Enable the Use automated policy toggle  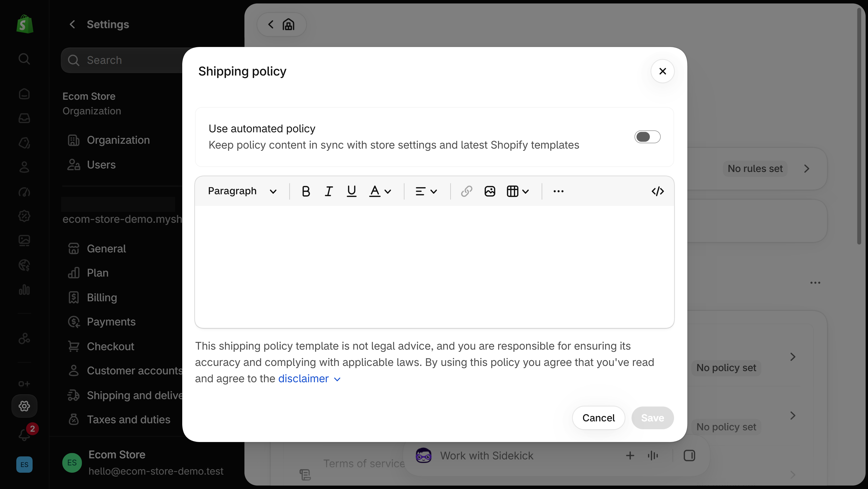click(647, 137)
